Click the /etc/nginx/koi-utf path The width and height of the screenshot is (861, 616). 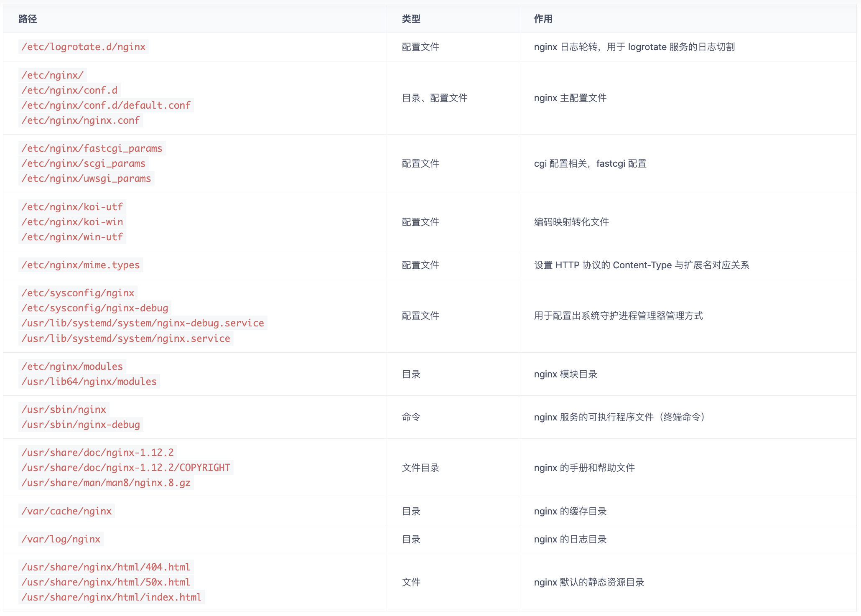72,207
